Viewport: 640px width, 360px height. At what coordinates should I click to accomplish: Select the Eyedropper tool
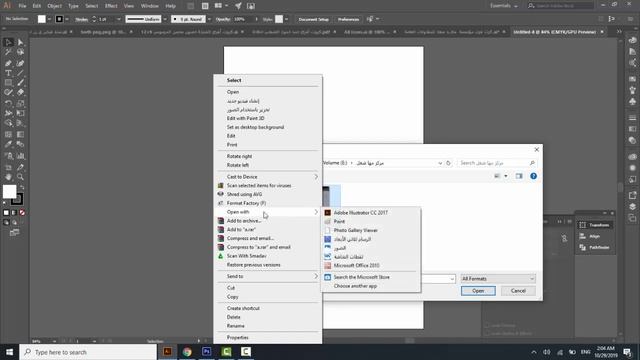8,144
